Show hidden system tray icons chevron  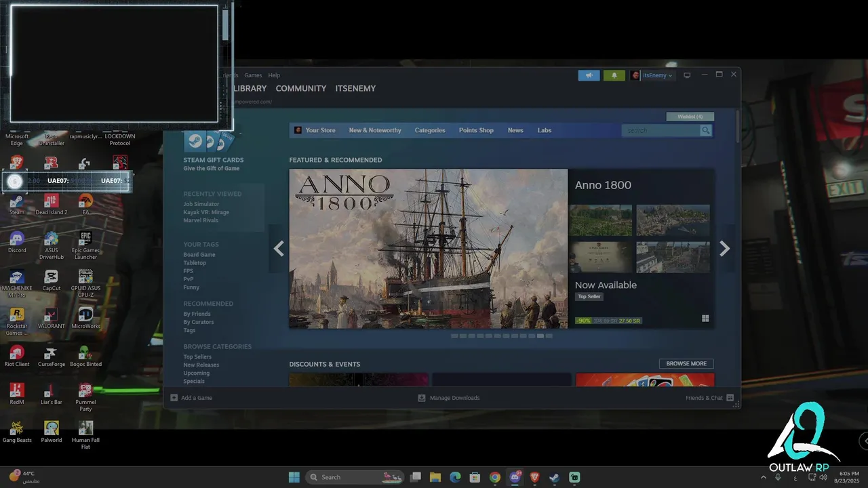(x=764, y=477)
